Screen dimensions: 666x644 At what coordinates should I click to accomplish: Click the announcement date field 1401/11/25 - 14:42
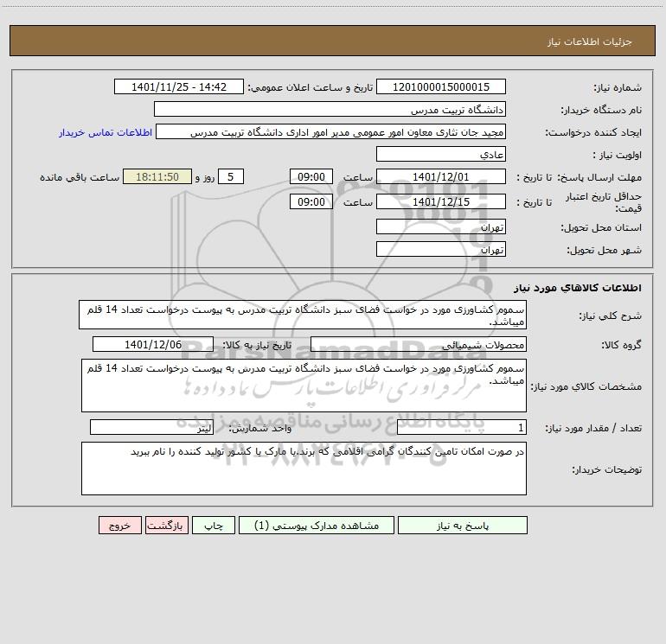tap(179, 86)
